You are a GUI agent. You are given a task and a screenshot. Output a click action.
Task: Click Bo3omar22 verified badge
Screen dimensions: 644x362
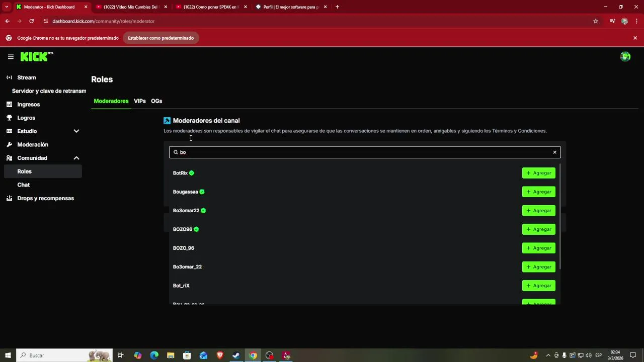(x=203, y=211)
